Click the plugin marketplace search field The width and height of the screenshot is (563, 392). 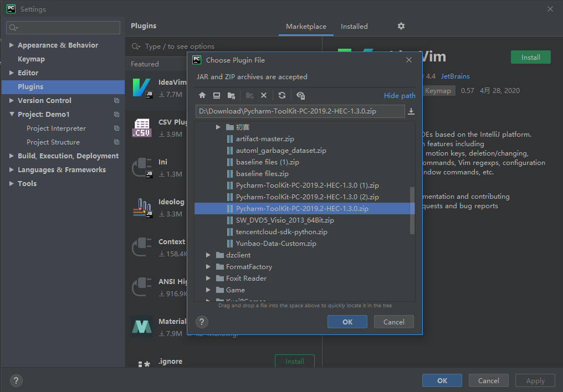click(224, 47)
